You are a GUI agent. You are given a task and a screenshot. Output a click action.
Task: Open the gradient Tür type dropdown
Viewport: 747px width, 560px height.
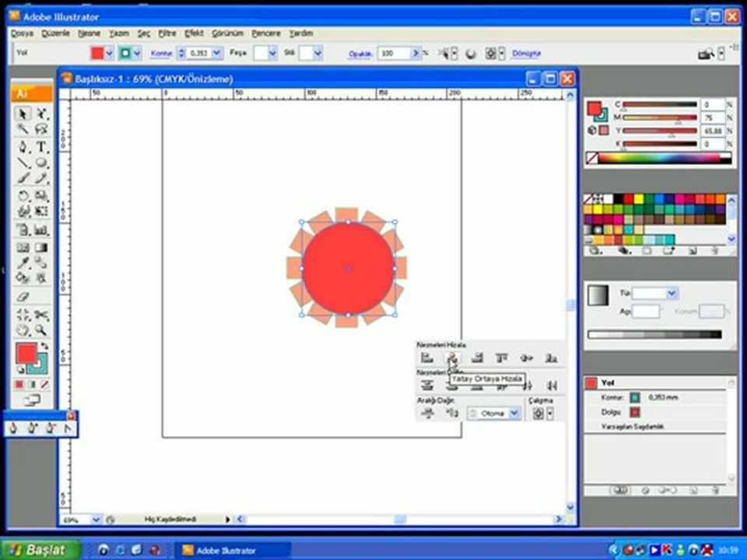pos(672,293)
